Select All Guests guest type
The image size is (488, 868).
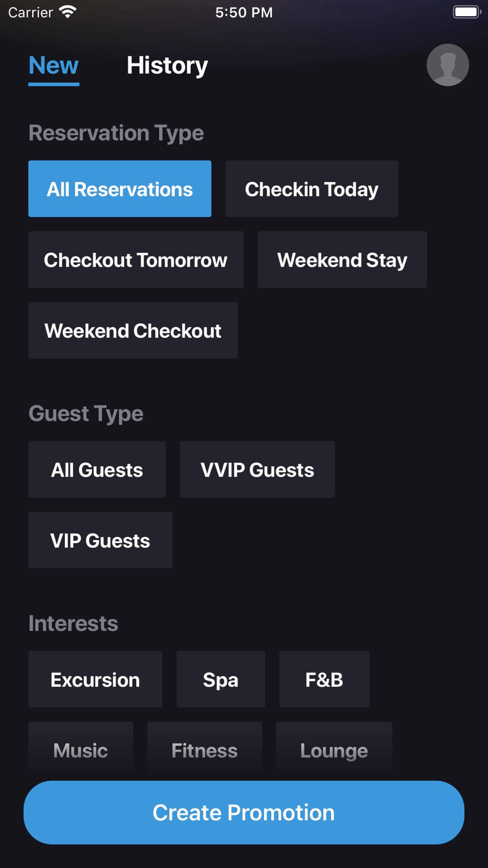(97, 470)
